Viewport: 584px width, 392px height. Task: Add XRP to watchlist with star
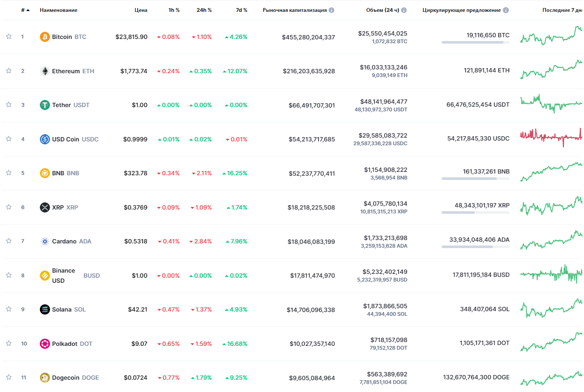[x=8, y=207]
